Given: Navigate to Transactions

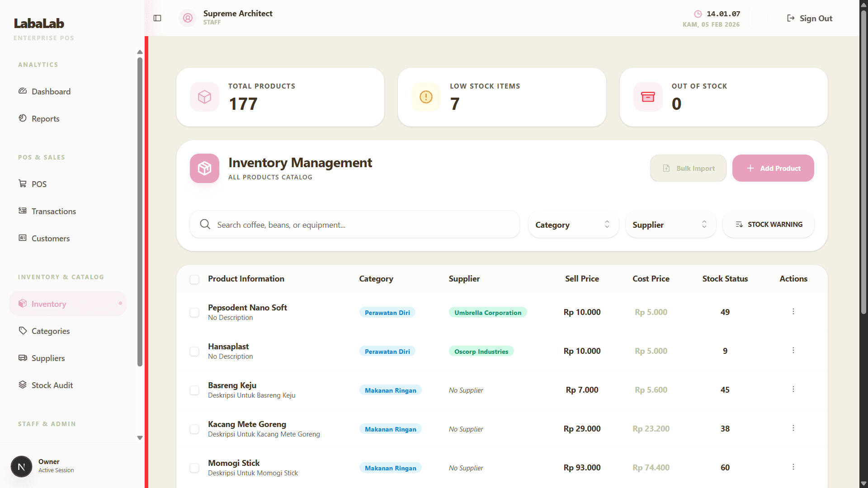Looking at the screenshot, I should (68, 211).
